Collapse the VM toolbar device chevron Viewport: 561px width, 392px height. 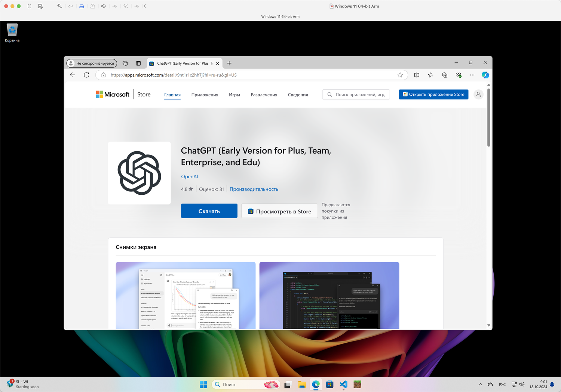click(x=145, y=6)
